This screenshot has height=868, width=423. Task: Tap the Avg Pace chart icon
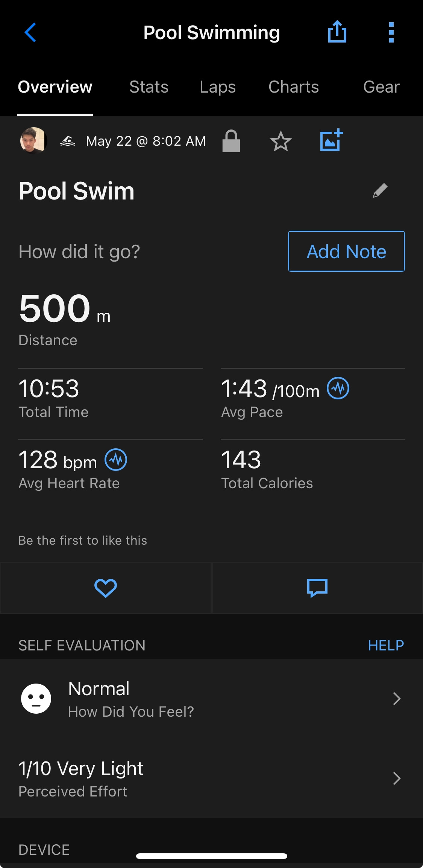click(338, 388)
